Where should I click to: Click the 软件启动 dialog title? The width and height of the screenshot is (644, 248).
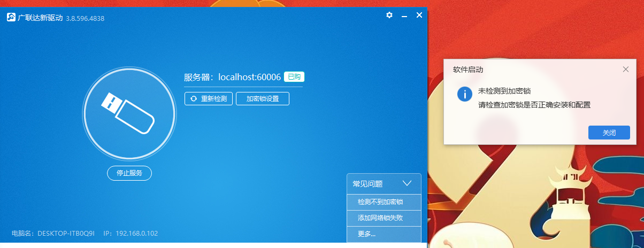(468, 69)
